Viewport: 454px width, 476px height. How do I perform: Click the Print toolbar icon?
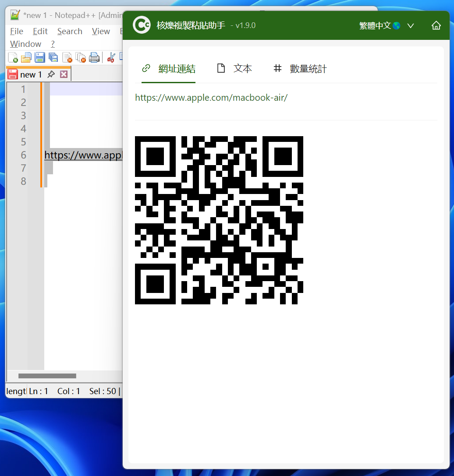pos(94,57)
